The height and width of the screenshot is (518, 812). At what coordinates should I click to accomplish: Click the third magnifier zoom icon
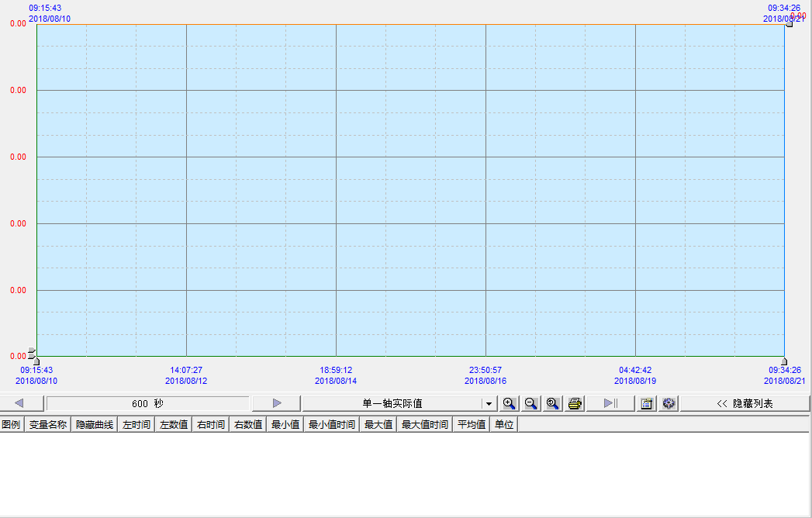coord(553,403)
